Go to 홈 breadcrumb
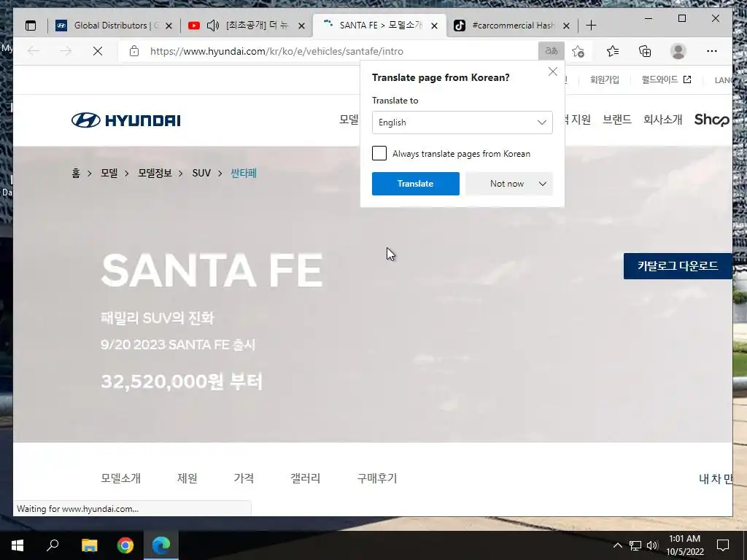747x560 pixels. [x=76, y=174]
